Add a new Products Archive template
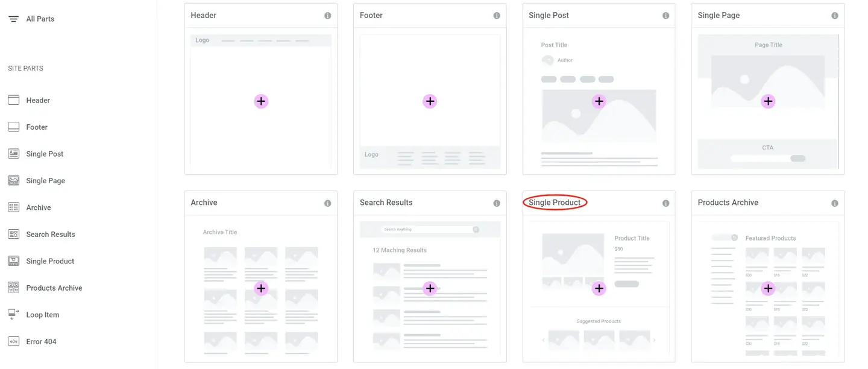The height and width of the screenshot is (369, 868). click(x=767, y=289)
